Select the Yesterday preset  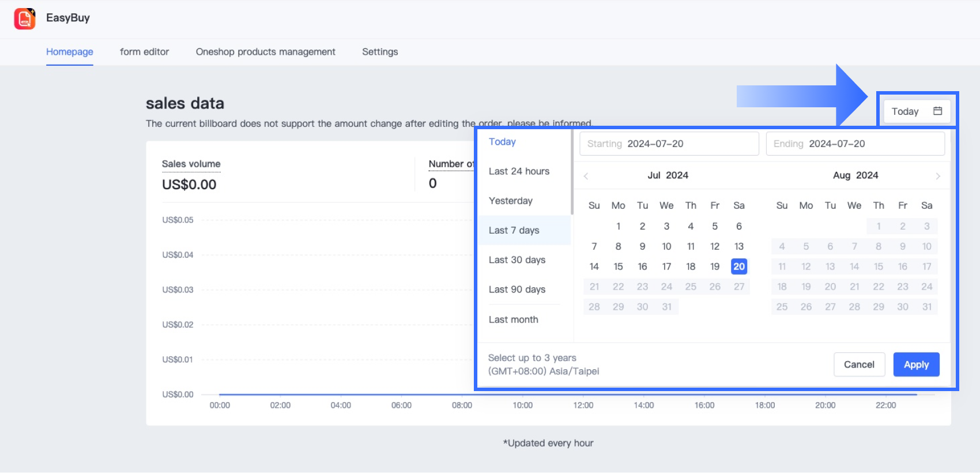511,201
